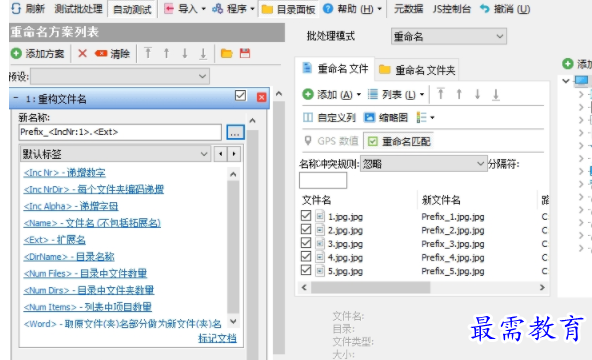
Task: Open the Default Tags (默认标签) dropdown
Action: click(x=115, y=154)
